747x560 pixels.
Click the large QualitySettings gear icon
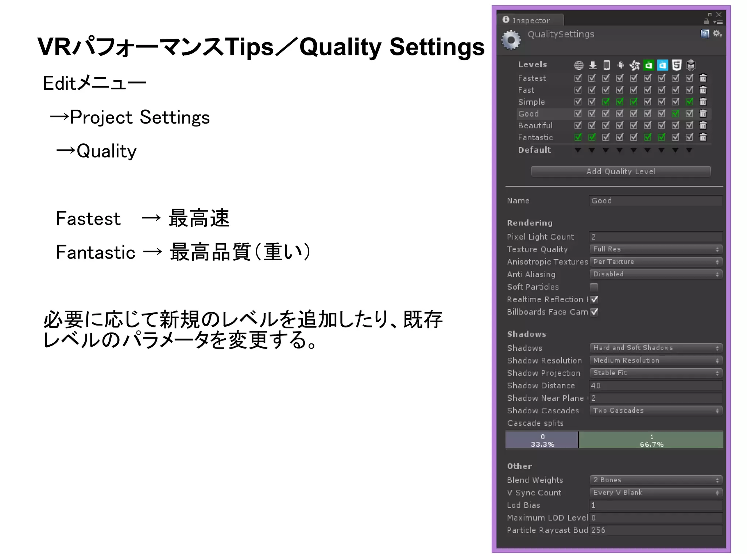pos(511,40)
